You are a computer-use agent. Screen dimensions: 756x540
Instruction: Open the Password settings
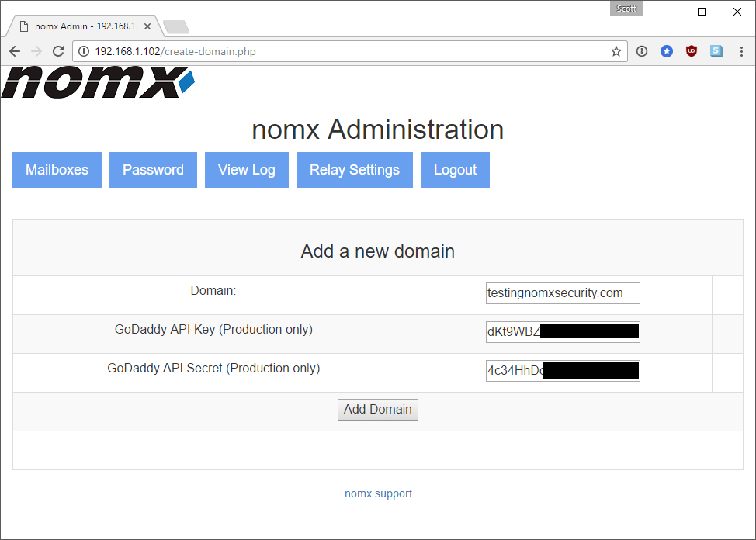click(153, 169)
